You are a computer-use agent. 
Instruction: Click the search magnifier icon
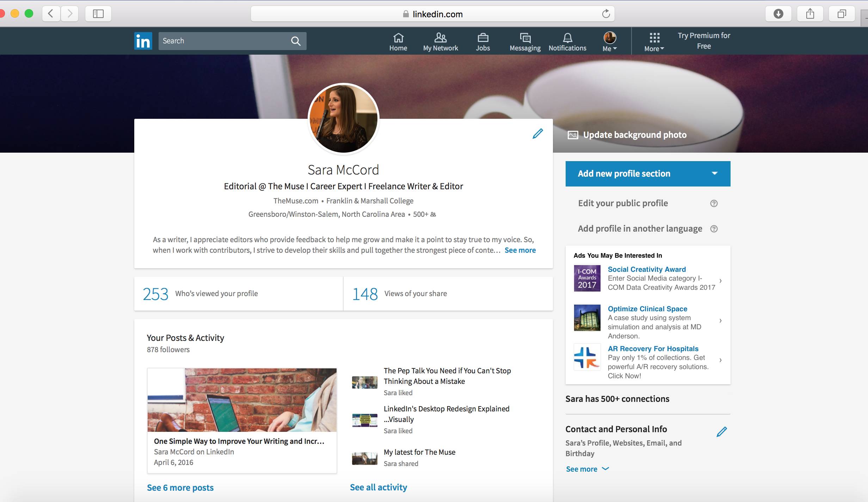tap(296, 41)
